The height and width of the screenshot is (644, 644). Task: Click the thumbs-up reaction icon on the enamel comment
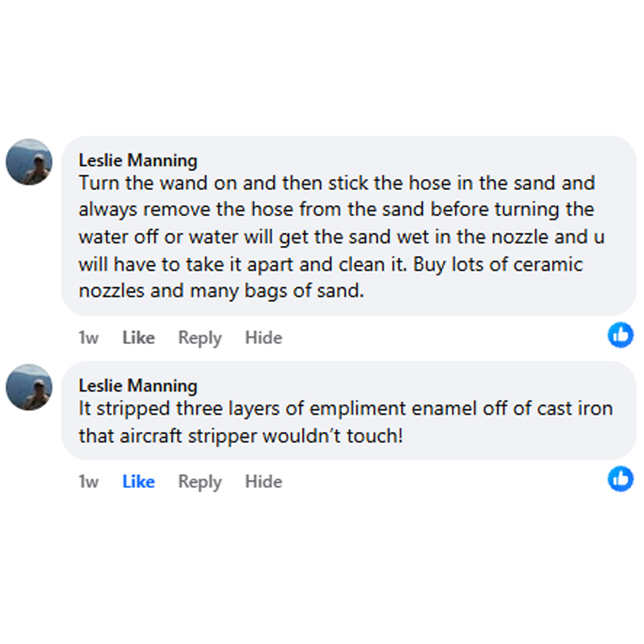coord(620,479)
